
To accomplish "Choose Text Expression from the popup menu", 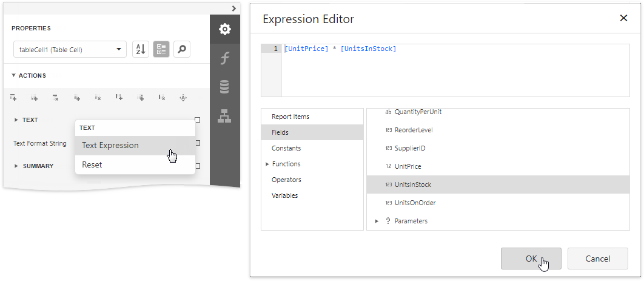I will coord(110,146).
